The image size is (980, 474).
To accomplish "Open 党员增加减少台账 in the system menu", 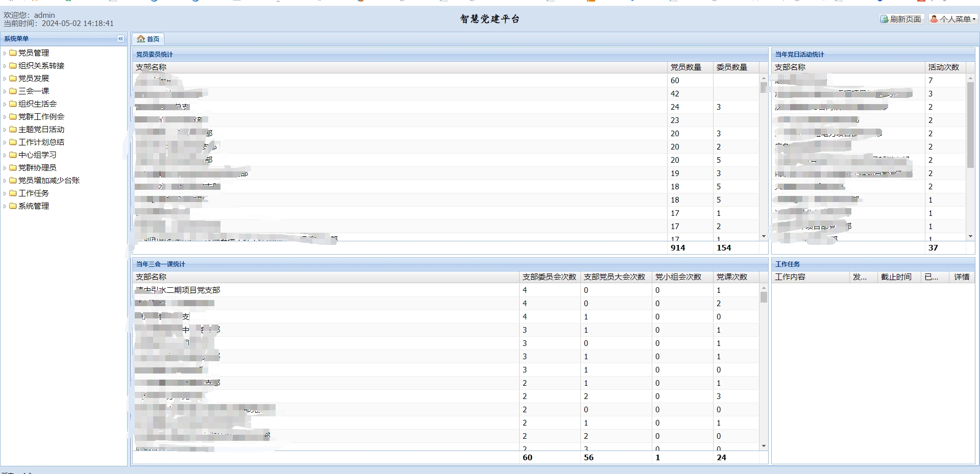I will (x=49, y=180).
